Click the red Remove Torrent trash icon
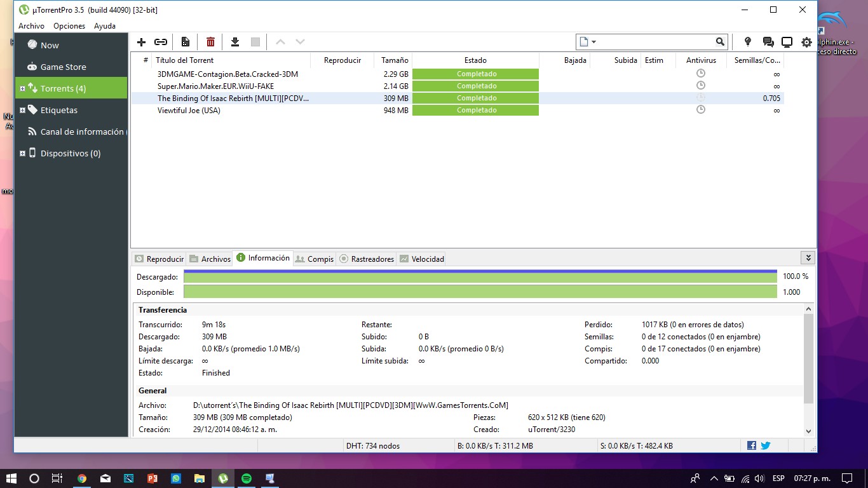The image size is (868, 488). coord(210,42)
